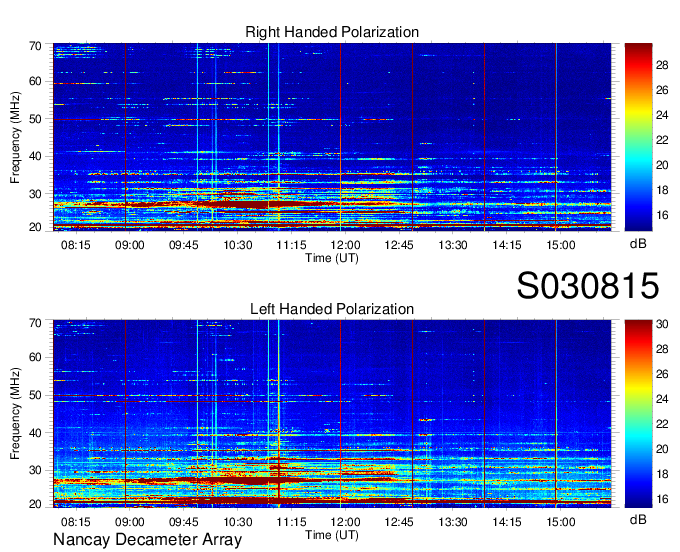Click 70 MHz tick on Right Handed frequency axis
The height and width of the screenshot is (552, 680).
tap(35, 46)
